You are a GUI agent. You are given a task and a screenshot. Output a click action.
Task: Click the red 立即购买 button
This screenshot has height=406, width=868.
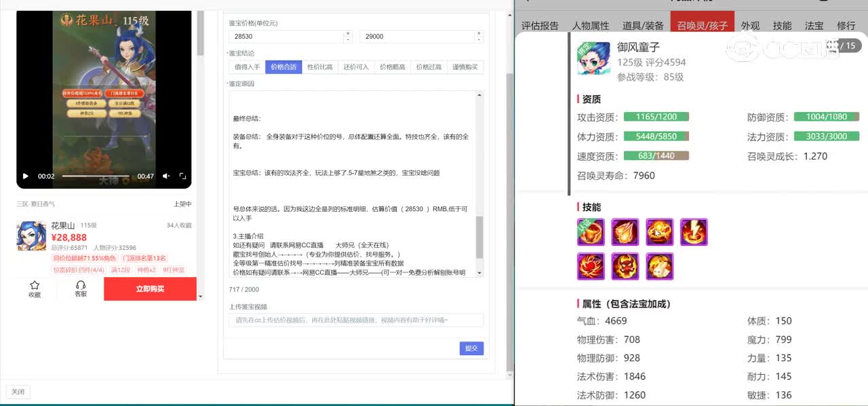[150, 289]
